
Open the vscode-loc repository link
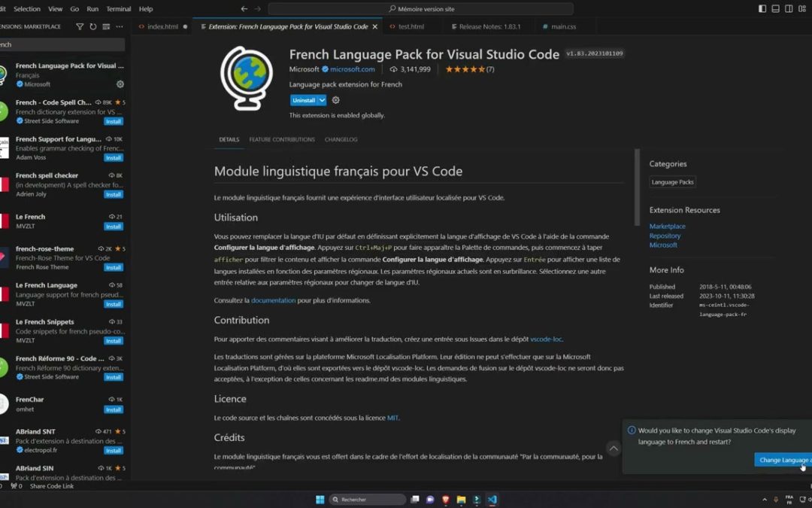pyautogui.click(x=546, y=339)
